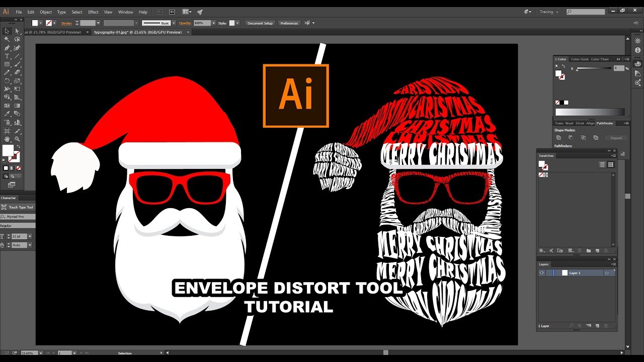
Task: Click the K slider in Color panel
Action: 594,68
